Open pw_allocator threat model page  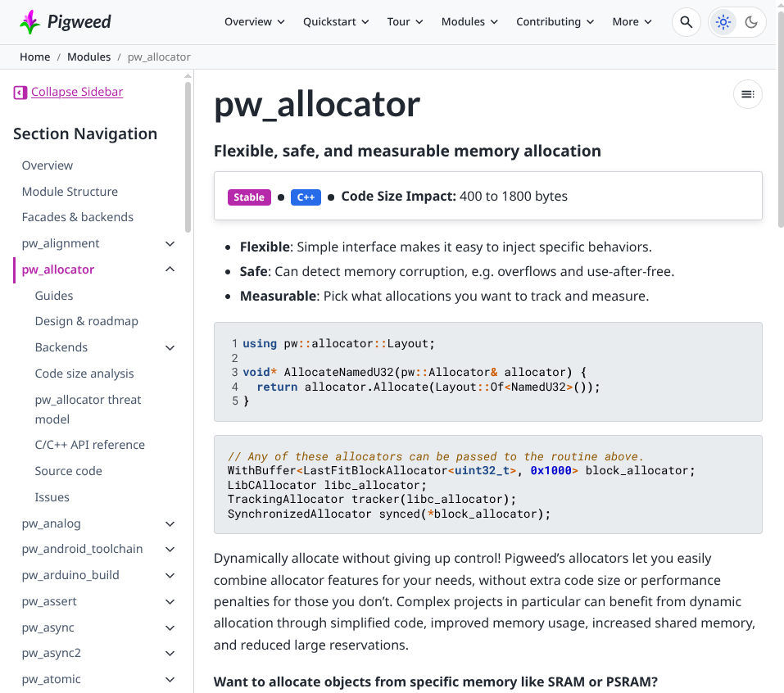click(x=88, y=410)
